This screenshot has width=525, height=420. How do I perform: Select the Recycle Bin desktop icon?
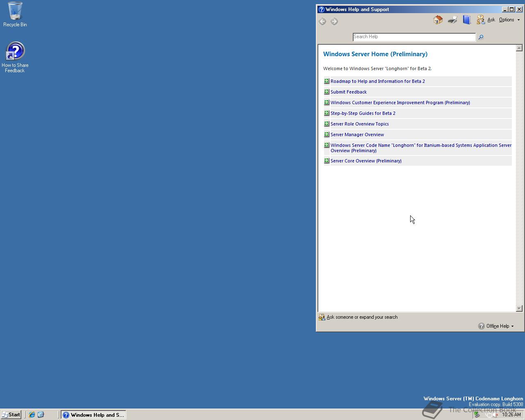tap(15, 14)
